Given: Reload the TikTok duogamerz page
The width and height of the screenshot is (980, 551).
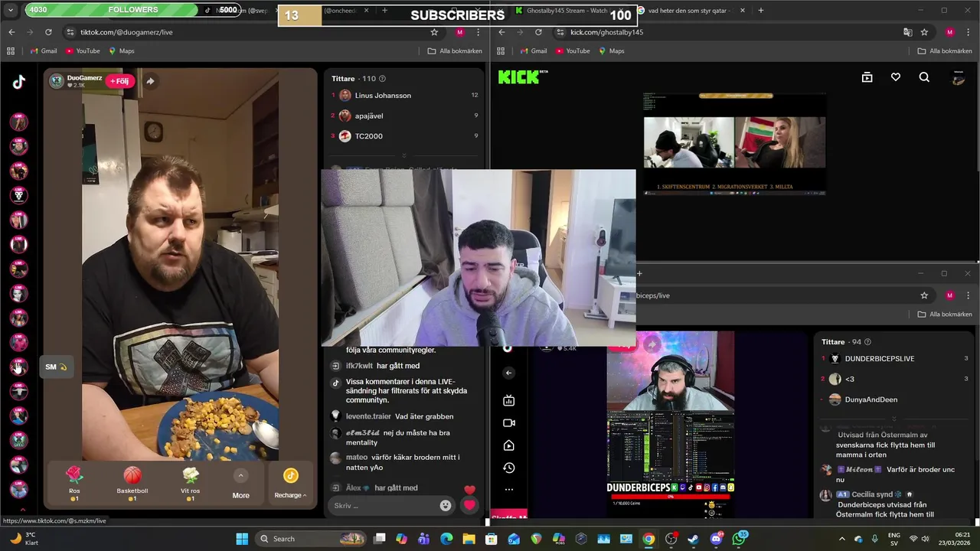Looking at the screenshot, I should [x=48, y=32].
